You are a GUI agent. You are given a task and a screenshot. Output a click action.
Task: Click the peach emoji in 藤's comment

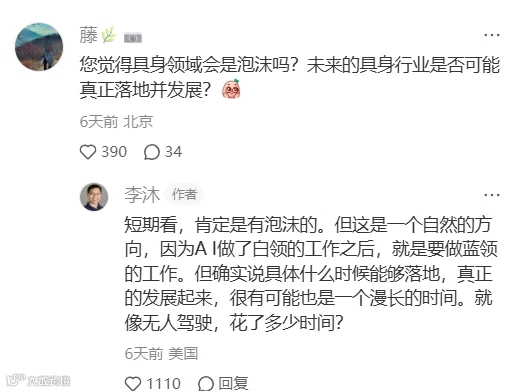(231, 89)
